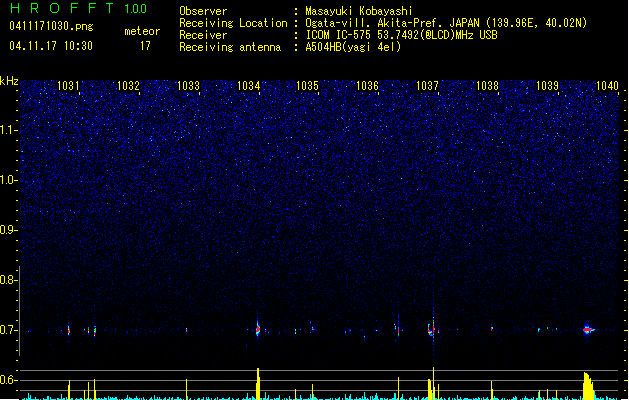
Task: Click the 1038 time marker
Action: point(487,86)
